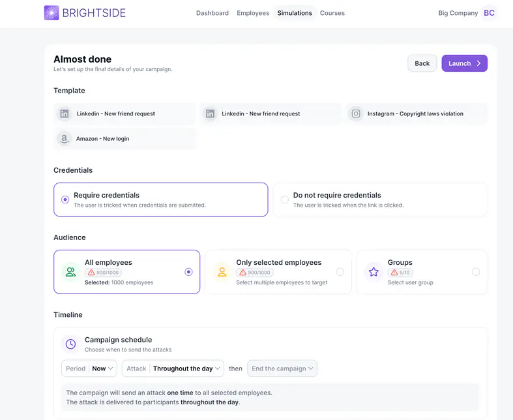The width and height of the screenshot is (513, 420).
Task: Click the Amazon template icon
Action: click(x=65, y=139)
